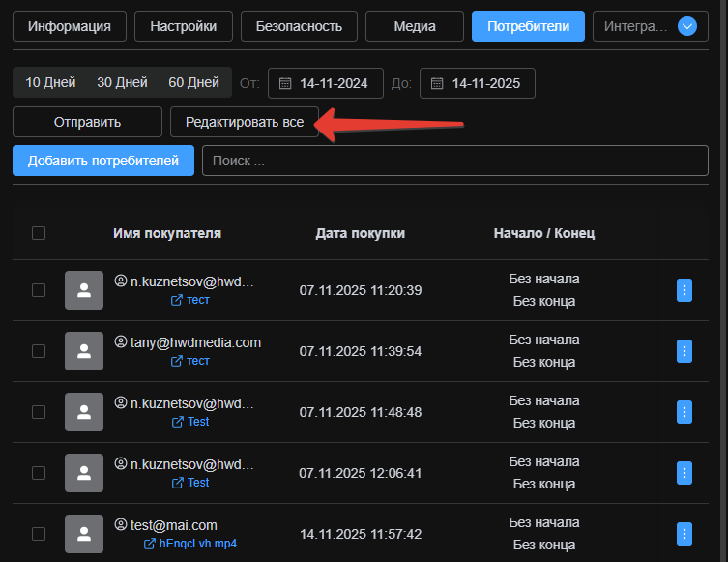Click purchase date 07.11.2025 11:20:39
The height and width of the screenshot is (562, 728).
click(361, 290)
